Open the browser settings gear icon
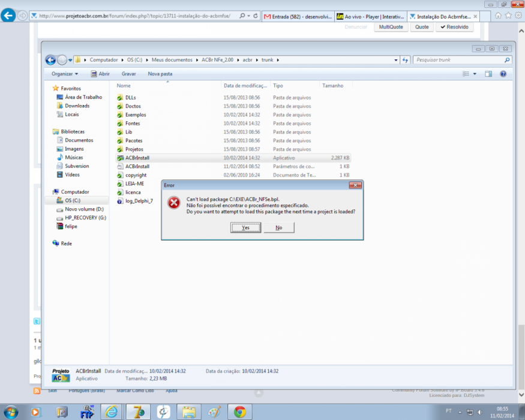Image resolution: width=525 pixels, height=420 pixels. click(x=518, y=16)
